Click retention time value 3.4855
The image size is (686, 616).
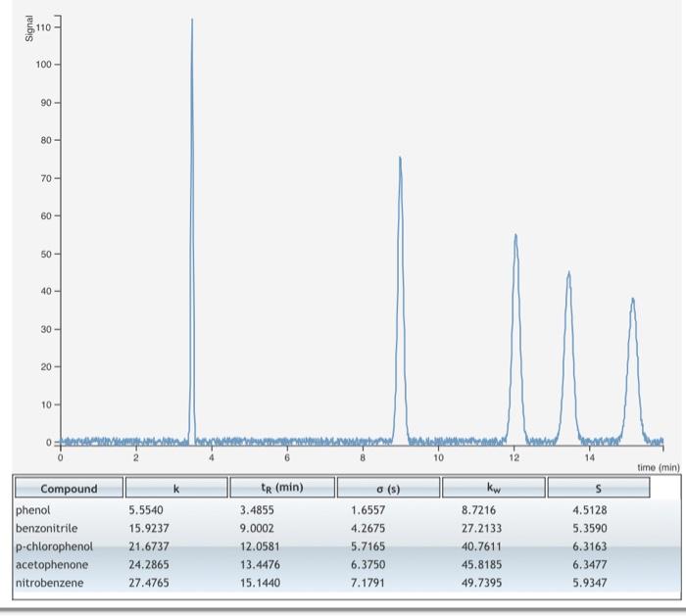257,510
